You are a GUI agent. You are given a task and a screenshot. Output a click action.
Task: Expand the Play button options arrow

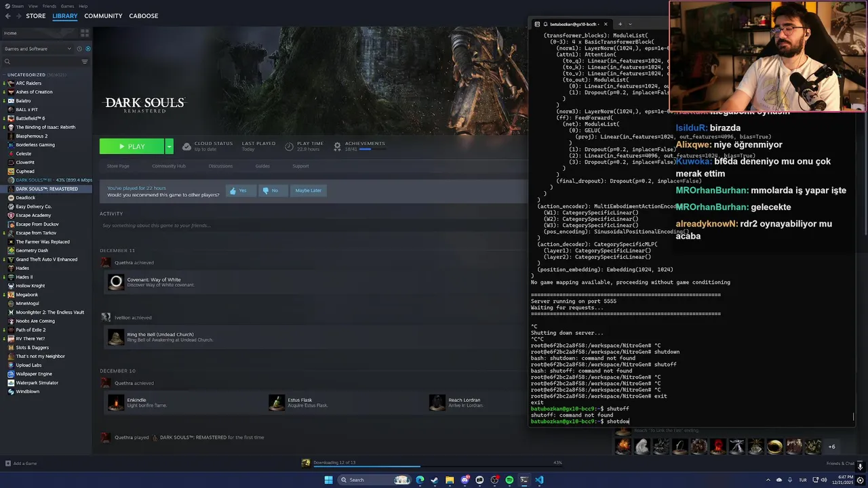169,146
